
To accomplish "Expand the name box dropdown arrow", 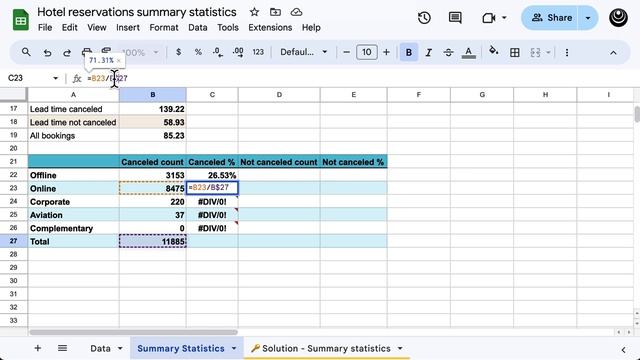I will 56,78.
